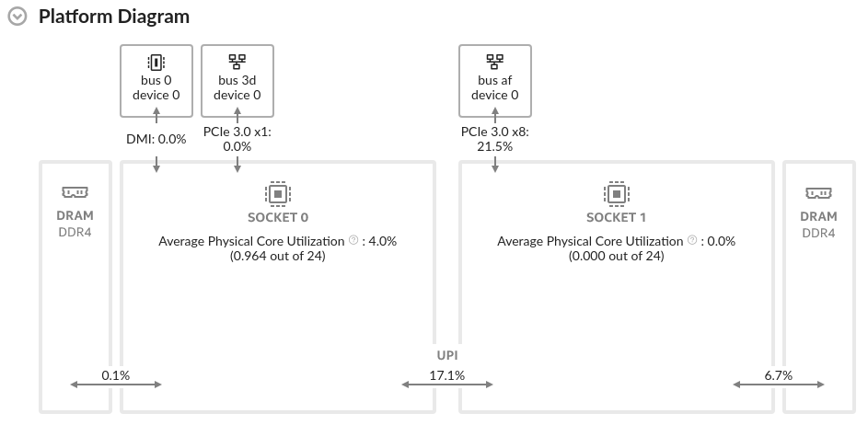Click the 6.7% DRAM bandwidth arrow

click(x=778, y=385)
